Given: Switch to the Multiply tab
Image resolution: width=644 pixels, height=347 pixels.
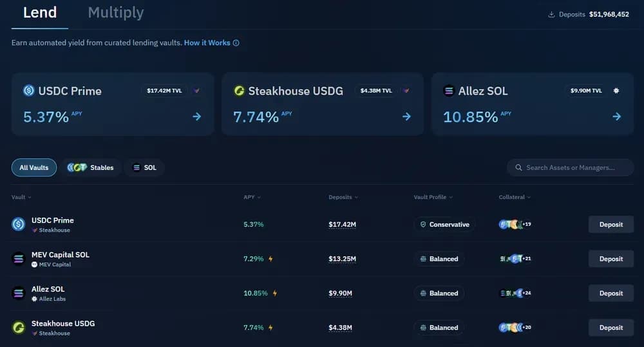Looking at the screenshot, I should (x=116, y=13).
